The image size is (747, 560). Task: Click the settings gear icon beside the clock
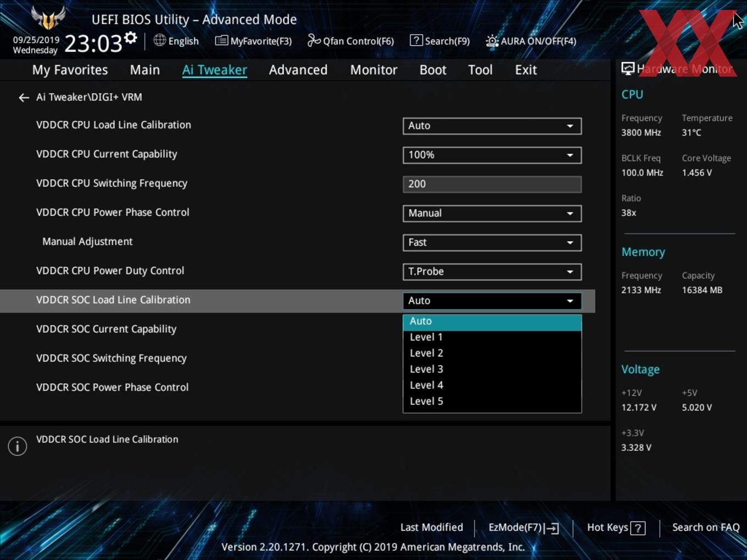click(131, 37)
